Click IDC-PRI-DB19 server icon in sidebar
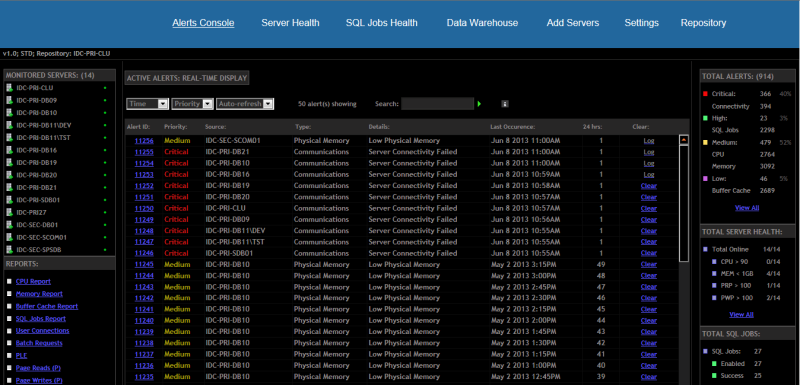This screenshot has width=800, height=385. (9, 162)
